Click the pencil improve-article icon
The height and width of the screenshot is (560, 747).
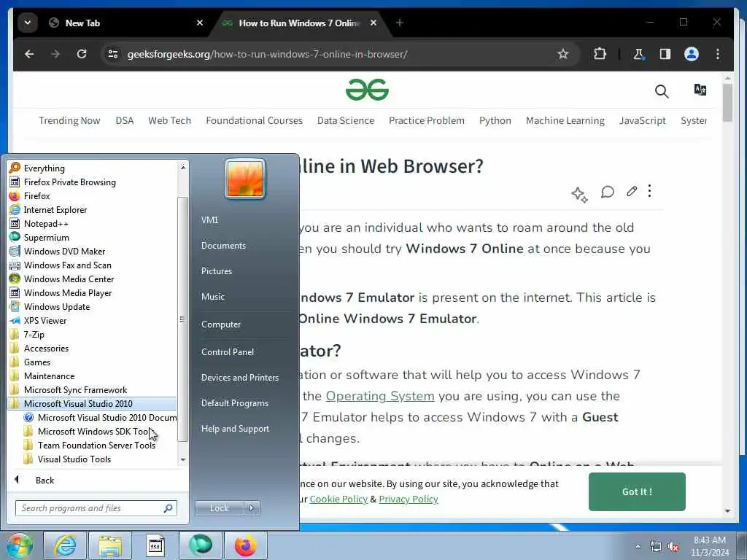point(632,192)
